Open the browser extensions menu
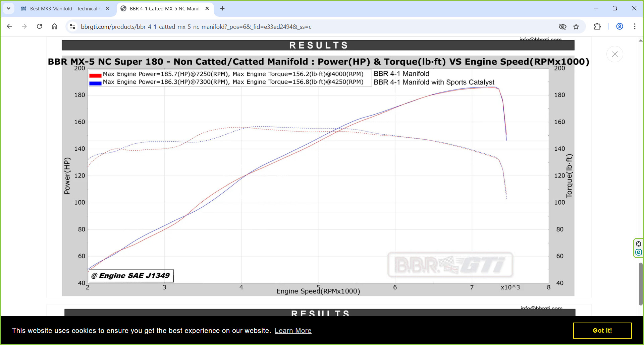 coord(597,26)
